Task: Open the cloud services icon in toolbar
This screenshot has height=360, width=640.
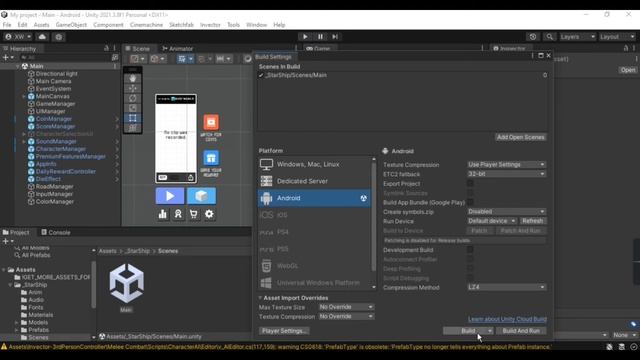Action: tap(42, 37)
